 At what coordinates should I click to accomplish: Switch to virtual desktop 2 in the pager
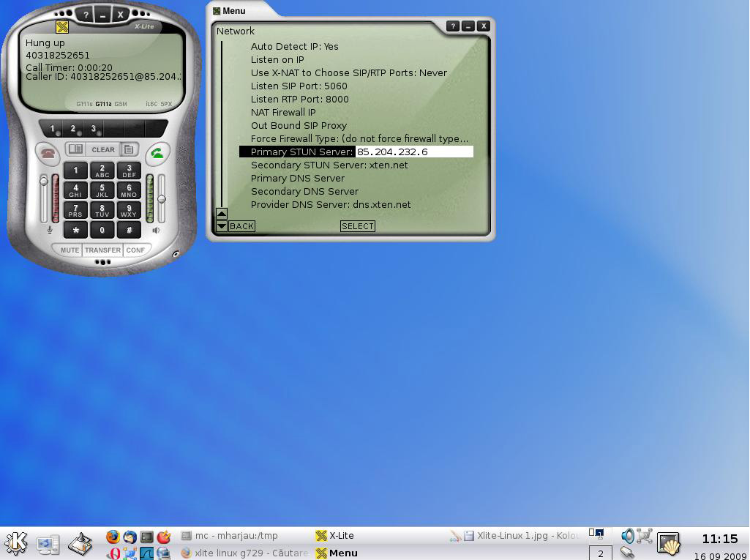pos(600,553)
